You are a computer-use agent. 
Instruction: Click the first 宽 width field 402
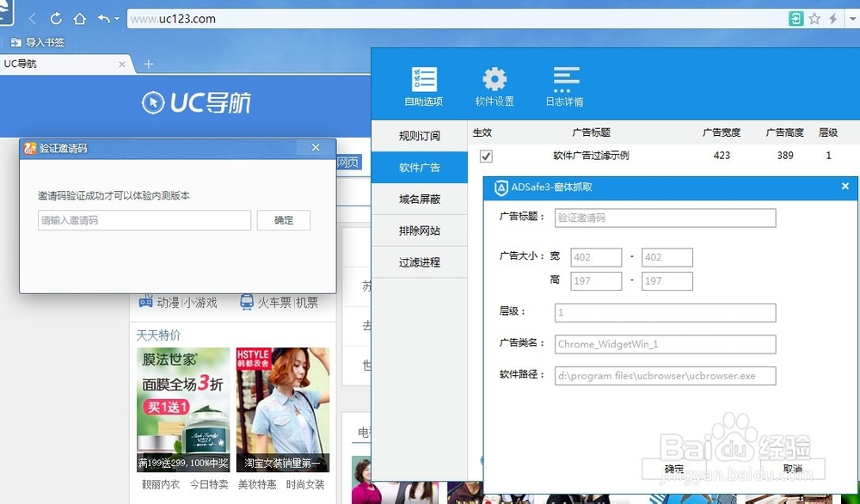point(596,257)
